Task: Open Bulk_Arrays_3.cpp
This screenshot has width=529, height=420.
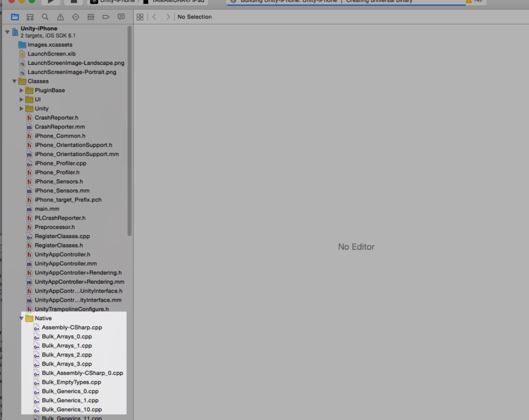Action: click(67, 364)
